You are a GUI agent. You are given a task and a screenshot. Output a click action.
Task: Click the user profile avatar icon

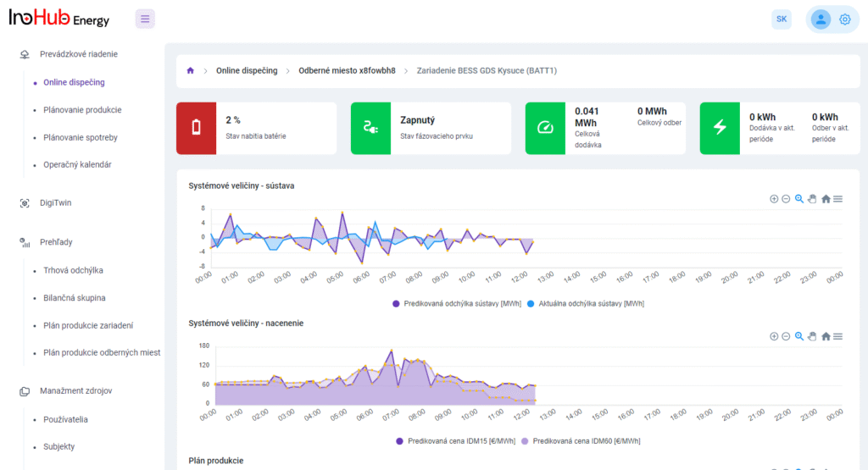coord(820,19)
